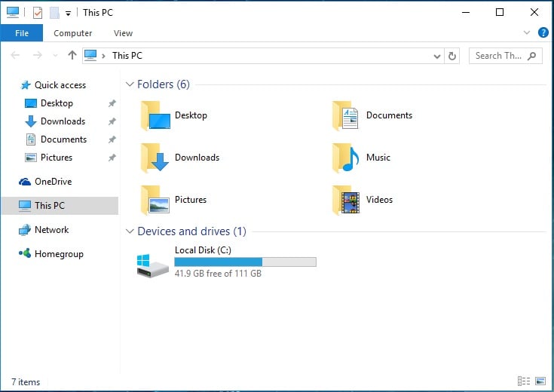554x392 pixels.
Task: Click the breadcrumb chevron before This PC
Action: pos(103,56)
